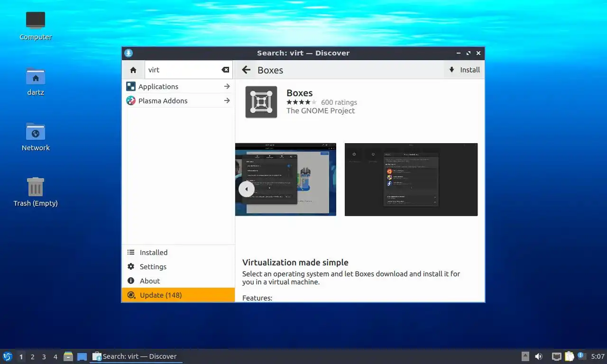The image size is (607, 364).
Task: Go to Discover home page icon
Action: click(x=133, y=70)
